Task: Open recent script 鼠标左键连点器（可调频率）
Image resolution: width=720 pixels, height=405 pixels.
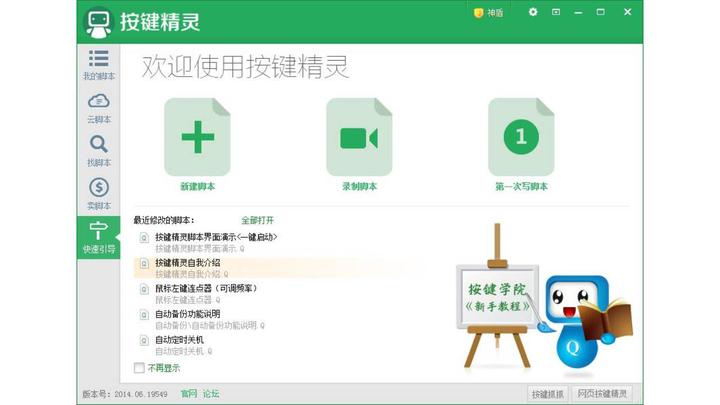Action: 206,288
